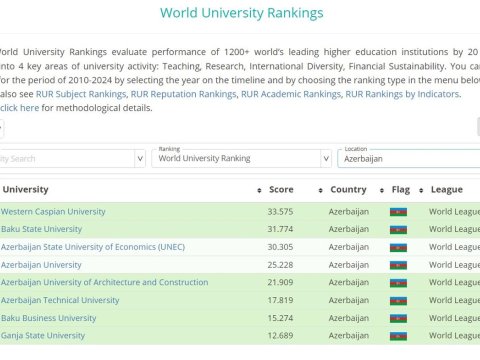The height and width of the screenshot is (360, 480).
Task: Open Azerbaijan Technical University link
Action: (60, 300)
